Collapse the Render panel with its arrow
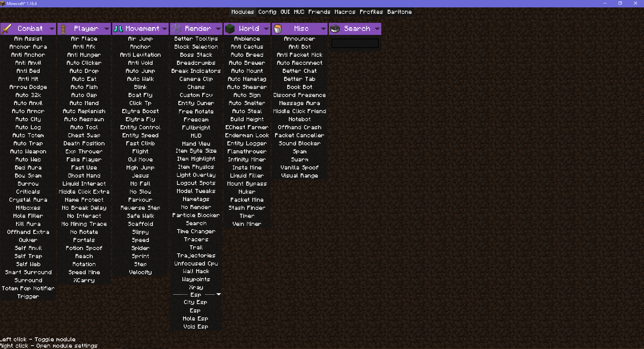This screenshot has height=349, width=644. point(218,29)
